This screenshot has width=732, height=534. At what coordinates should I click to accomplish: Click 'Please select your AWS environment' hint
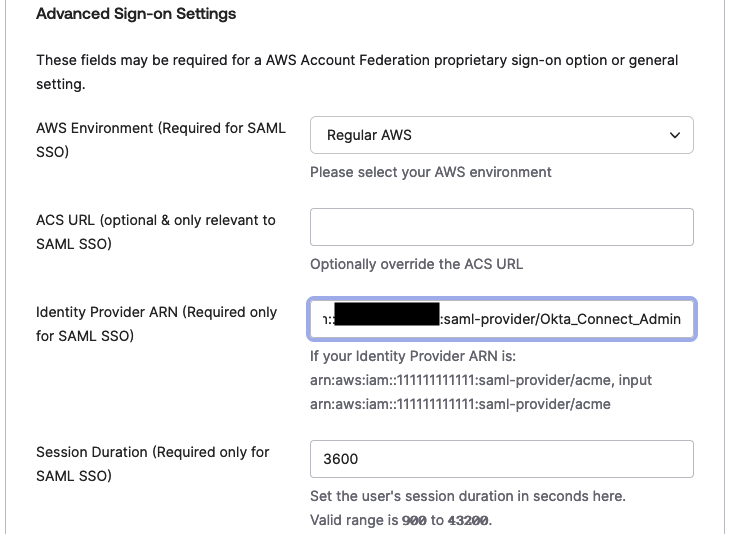(430, 172)
